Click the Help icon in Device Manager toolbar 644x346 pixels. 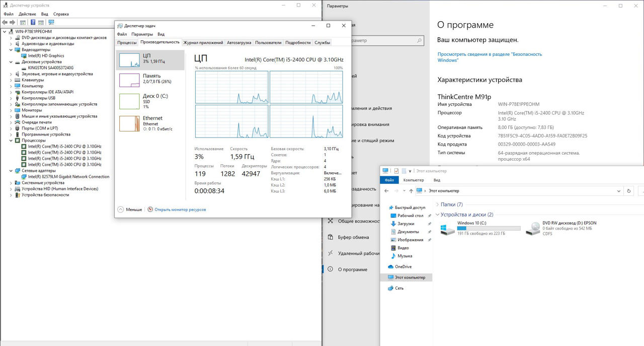(33, 22)
